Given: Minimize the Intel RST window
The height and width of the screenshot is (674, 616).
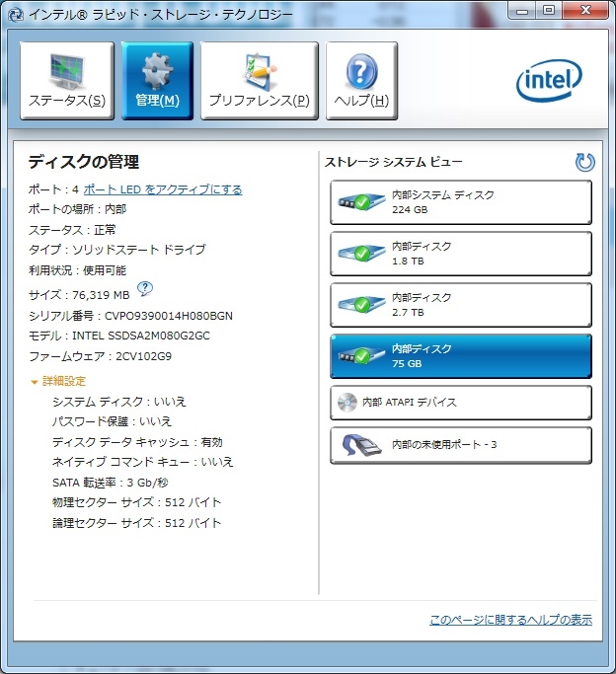Looking at the screenshot, I should pos(522,10).
